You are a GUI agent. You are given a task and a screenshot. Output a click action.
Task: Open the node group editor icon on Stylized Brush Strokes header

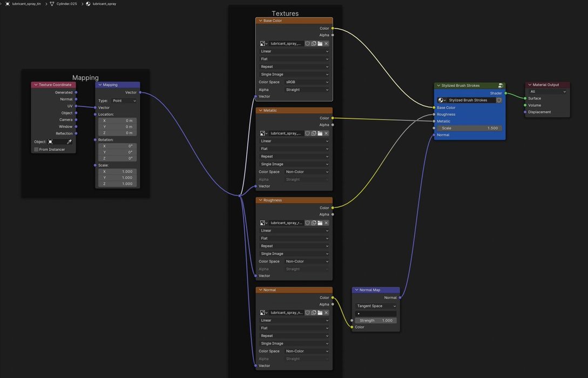pyautogui.click(x=501, y=85)
